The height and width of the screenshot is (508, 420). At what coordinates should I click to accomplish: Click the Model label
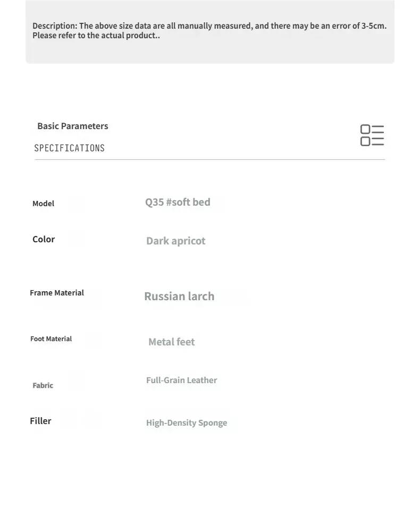point(43,204)
